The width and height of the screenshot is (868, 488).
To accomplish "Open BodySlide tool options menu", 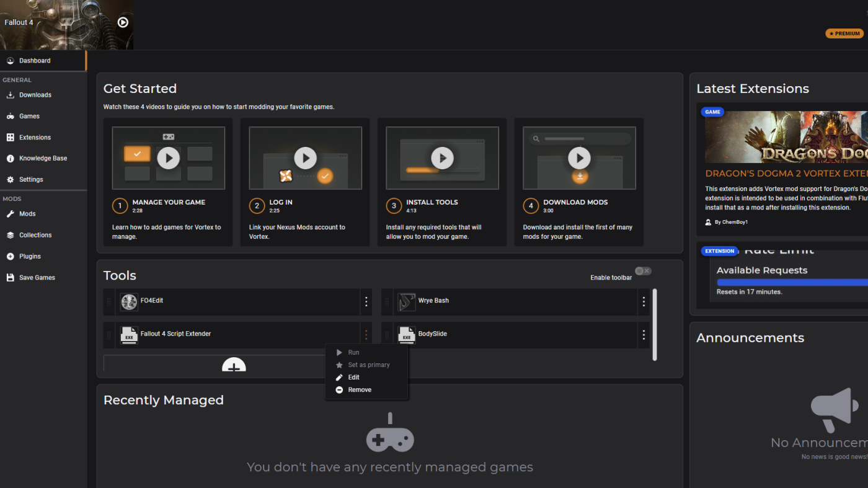I will (644, 335).
